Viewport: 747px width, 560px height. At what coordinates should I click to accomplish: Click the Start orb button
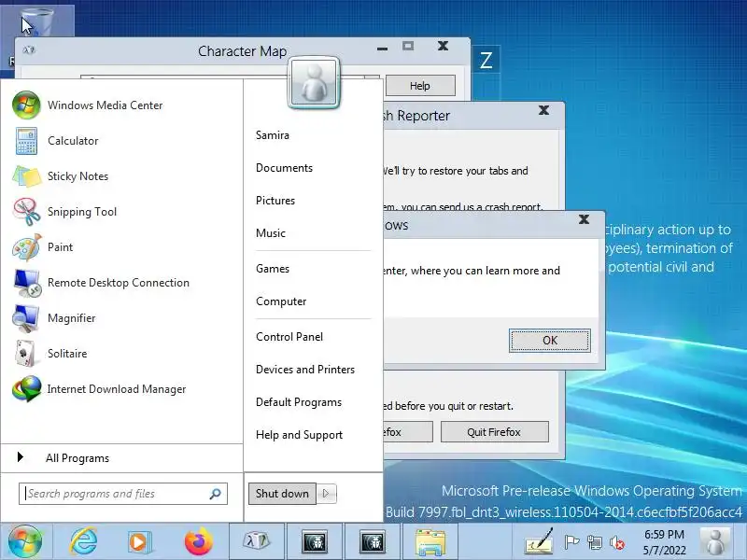tap(25, 541)
